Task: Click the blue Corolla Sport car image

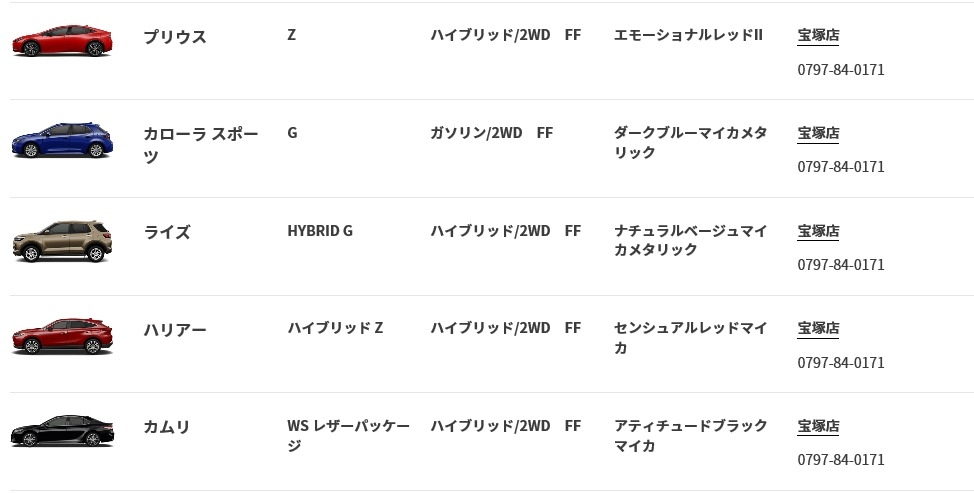Action: (x=62, y=140)
